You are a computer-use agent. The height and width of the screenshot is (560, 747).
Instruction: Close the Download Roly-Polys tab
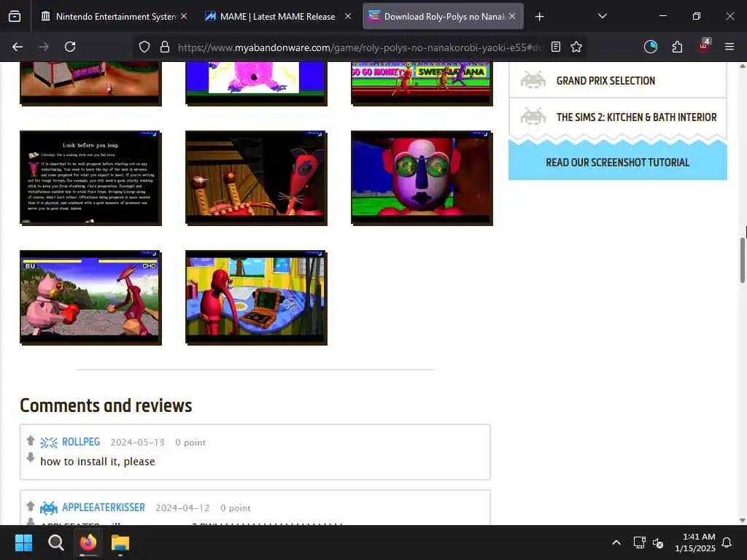[x=512, y=17]
